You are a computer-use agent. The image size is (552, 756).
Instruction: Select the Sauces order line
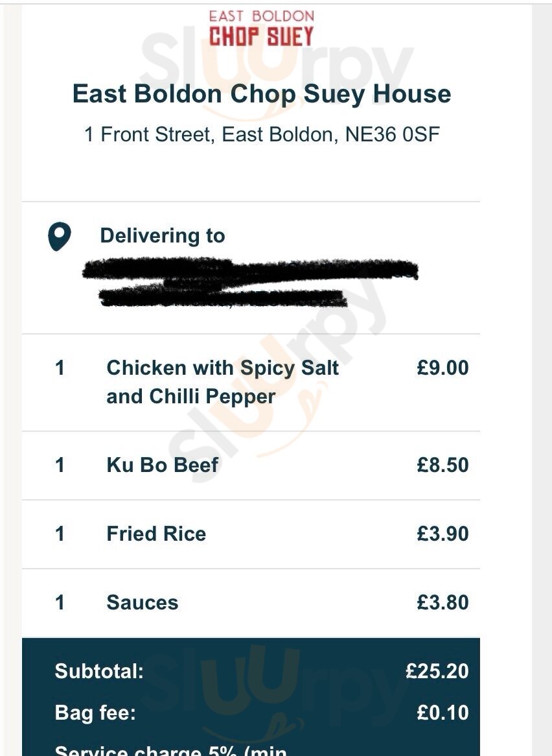pyautogui.click(x=251, y=603)
